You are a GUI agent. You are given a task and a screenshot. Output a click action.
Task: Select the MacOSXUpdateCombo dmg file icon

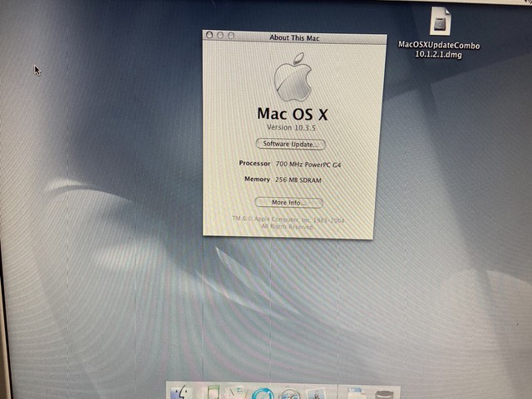point(441,22)
